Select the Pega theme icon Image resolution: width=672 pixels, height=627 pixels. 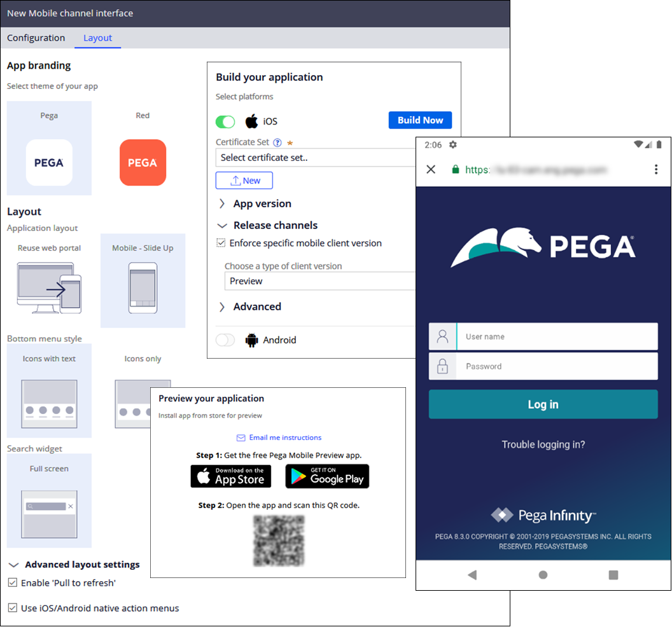[x=49, y=162]
